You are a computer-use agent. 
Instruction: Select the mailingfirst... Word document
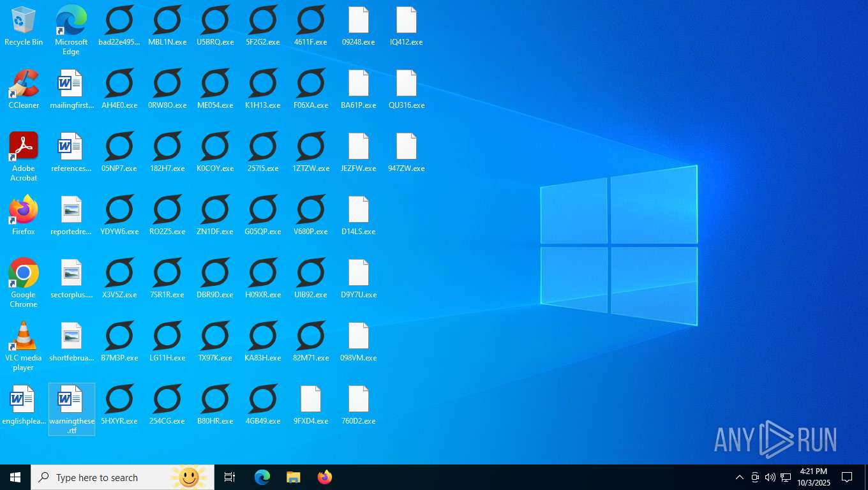pos(71,89)
